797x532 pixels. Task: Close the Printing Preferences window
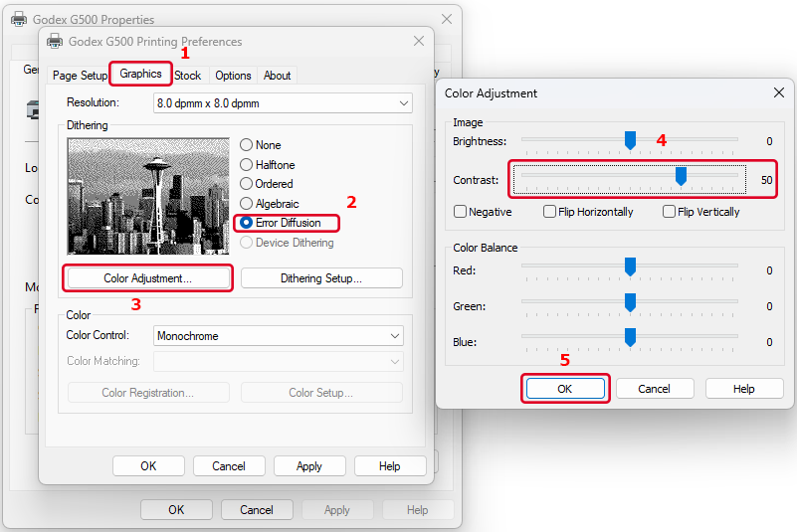[417, 42]
